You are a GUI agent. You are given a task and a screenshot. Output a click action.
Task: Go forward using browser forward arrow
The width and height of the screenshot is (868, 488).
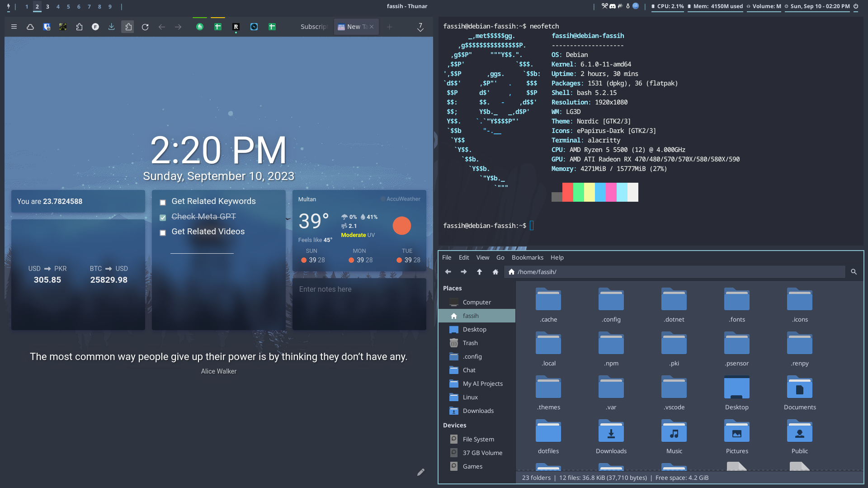click(178, 27)
